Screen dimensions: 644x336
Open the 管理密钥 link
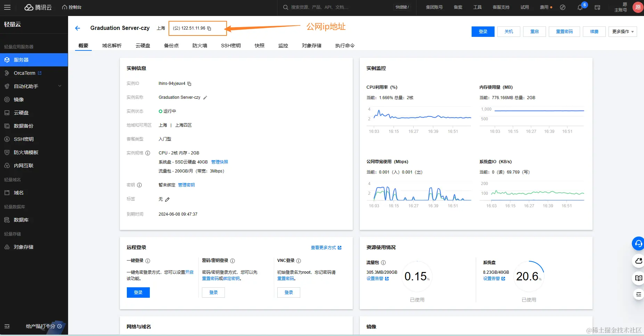[x=187, y=185]
